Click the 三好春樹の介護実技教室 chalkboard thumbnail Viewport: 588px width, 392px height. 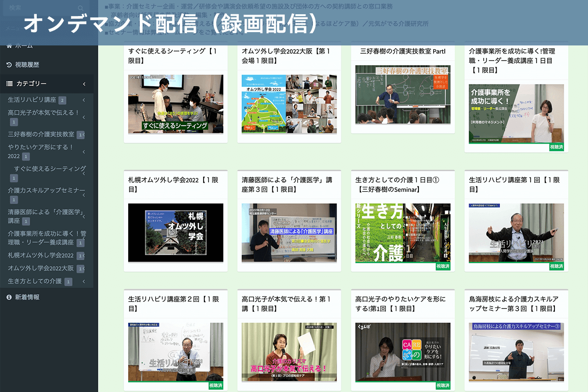tap(403, 95)
